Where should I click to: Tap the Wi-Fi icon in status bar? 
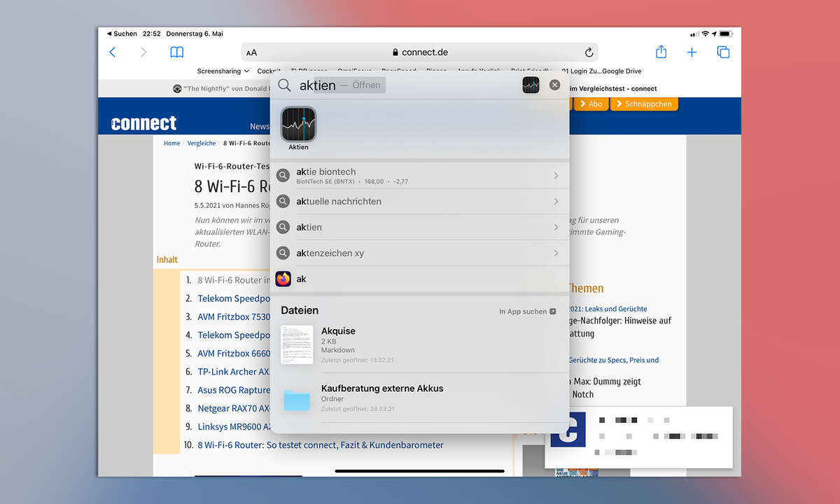click(x=706, y=34)
